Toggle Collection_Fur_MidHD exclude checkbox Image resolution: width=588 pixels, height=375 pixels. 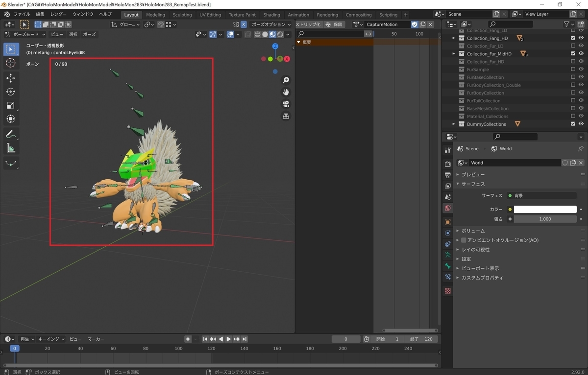(x=573, y=54)
